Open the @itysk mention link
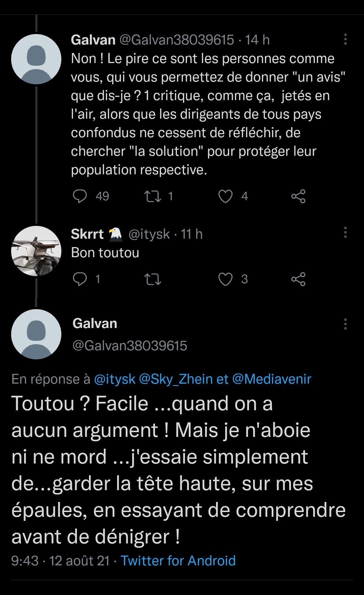Viewport: 364px width, 595px height. click(115, 379)
